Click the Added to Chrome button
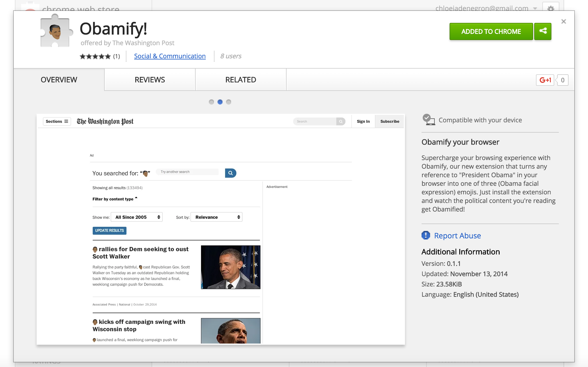Viewport: 588px width, 367px height. pos(491,31)
